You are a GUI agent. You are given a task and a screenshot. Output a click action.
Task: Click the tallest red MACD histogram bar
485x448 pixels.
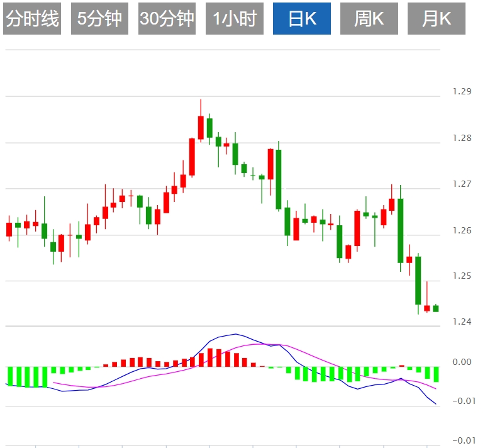coord(210,357)
